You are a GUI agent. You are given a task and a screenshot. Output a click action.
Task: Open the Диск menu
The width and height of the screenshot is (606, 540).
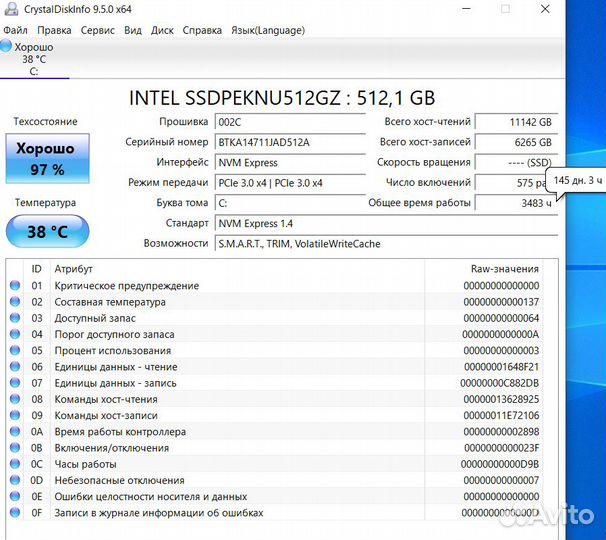tap(162, 30)
